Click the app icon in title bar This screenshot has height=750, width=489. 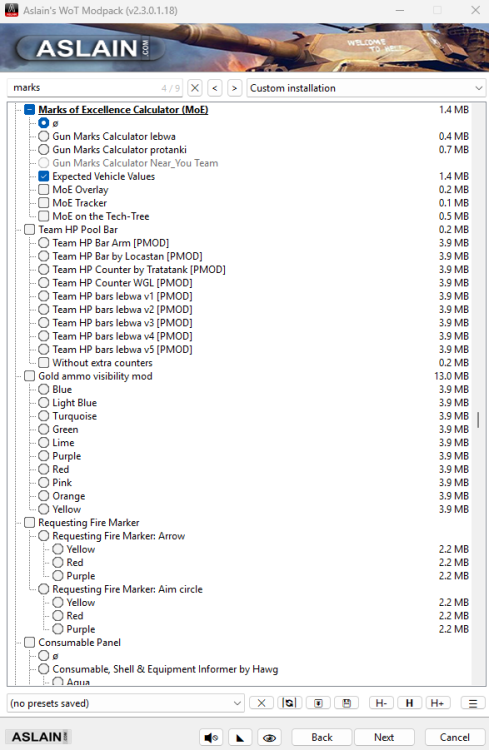click(11, 10)
